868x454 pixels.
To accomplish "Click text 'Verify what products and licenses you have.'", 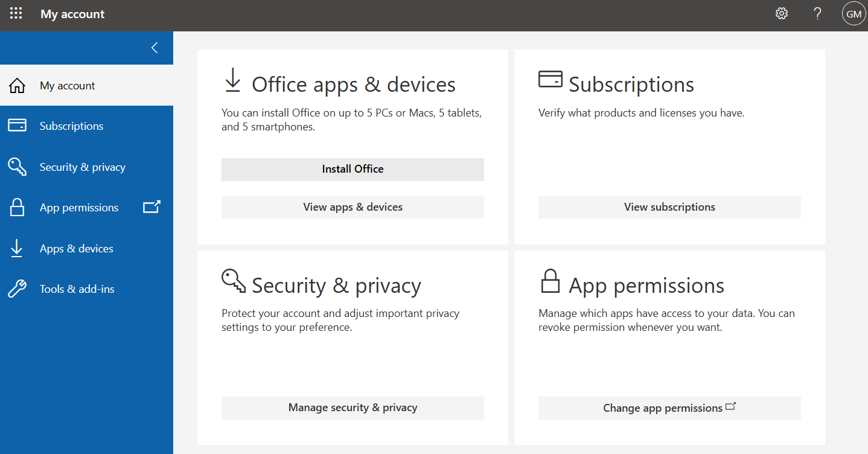I will click(642, 113).
